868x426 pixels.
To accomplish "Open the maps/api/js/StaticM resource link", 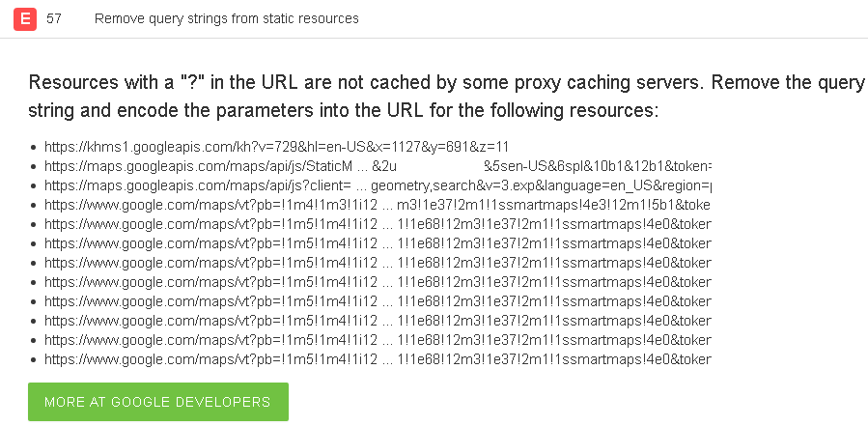I will click(378, 166).
